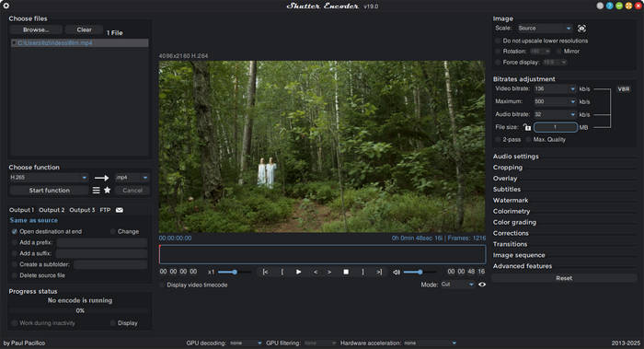The image size is (644, 349).
Task: Open the GPU decoding dropdown
Action: coord(246,343)
